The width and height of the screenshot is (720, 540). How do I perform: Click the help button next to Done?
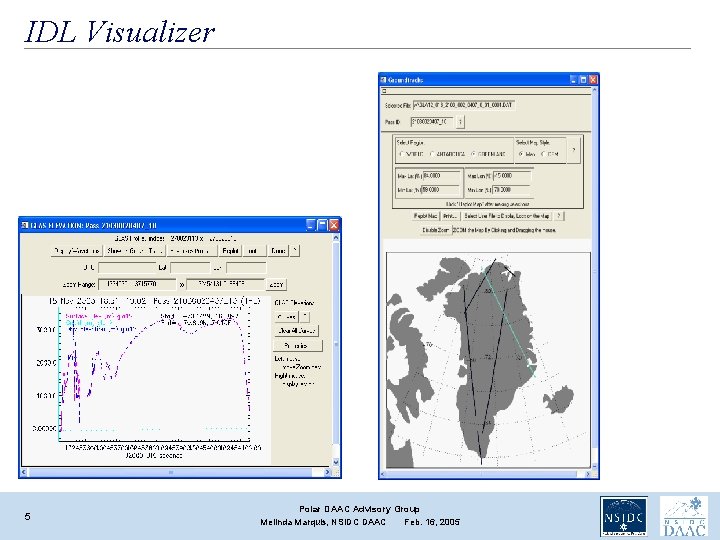pyautogui.click(x=295, y=251)
